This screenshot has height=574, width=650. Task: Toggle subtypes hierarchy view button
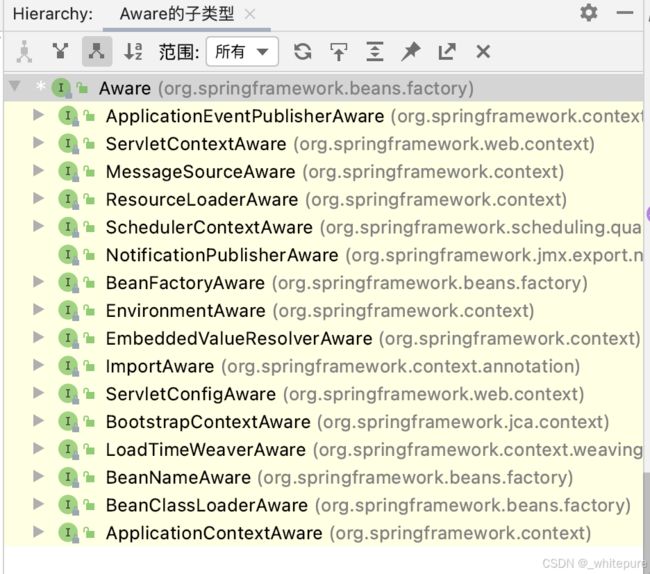[97, 51]
